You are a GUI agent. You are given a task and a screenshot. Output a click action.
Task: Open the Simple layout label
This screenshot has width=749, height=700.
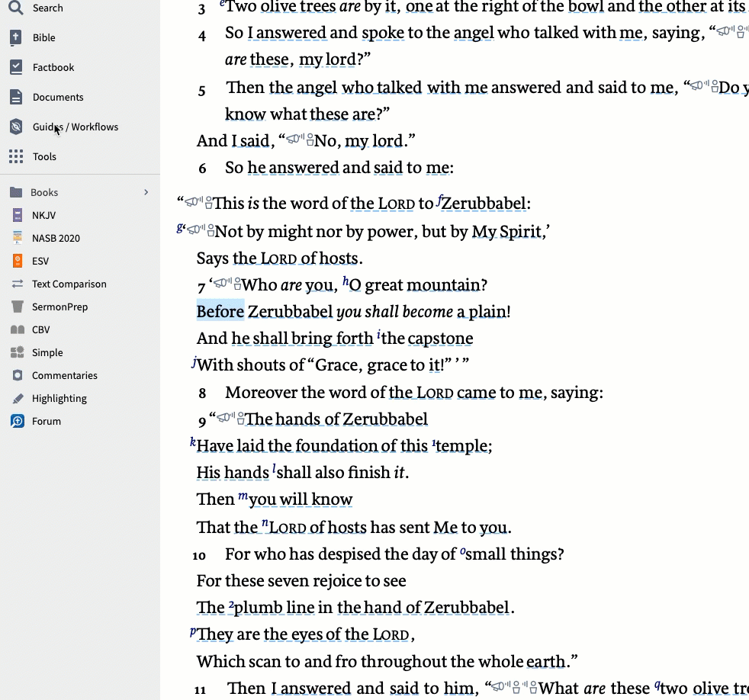coord(47,353)
